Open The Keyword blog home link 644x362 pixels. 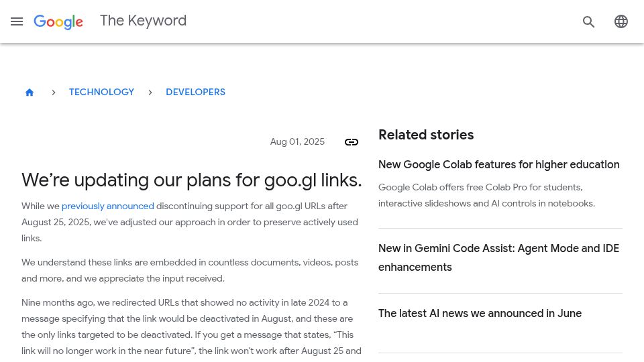[x=144, y=21]
